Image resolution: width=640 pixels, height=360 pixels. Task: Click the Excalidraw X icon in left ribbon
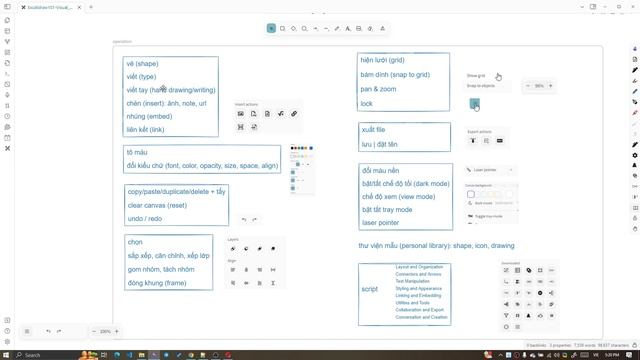point(7,148)
